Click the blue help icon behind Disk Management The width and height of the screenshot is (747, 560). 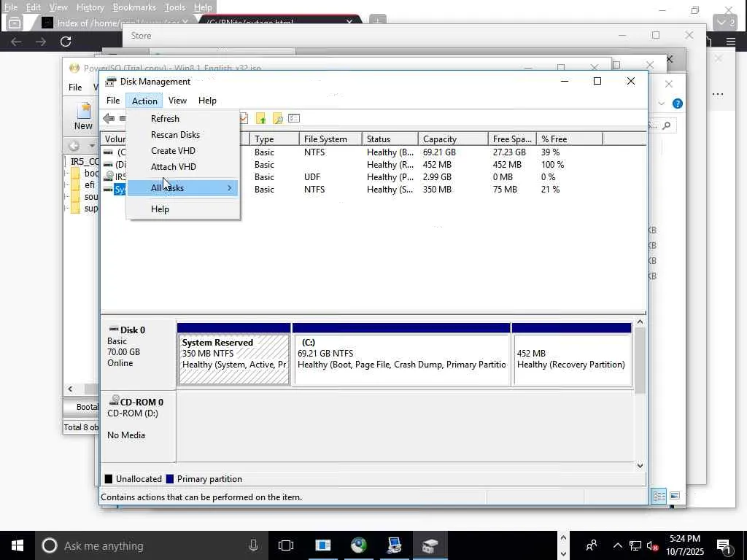coord(677,104)
